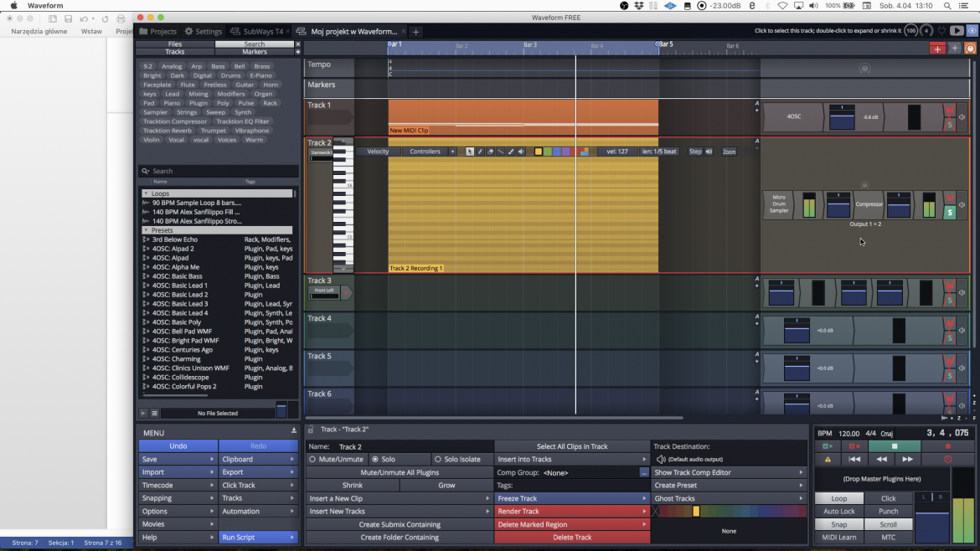
Task: Solo Track 2 with green S button
Action: [949, 213]
